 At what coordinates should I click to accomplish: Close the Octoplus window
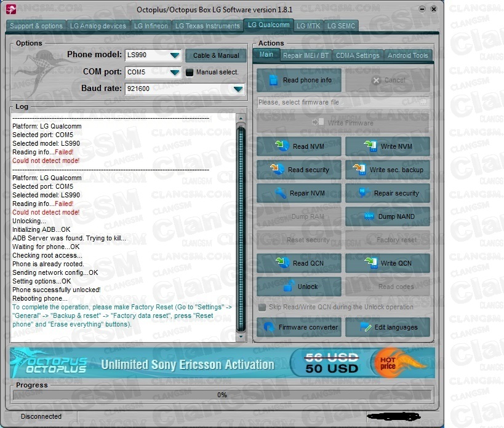pos(434,9)
